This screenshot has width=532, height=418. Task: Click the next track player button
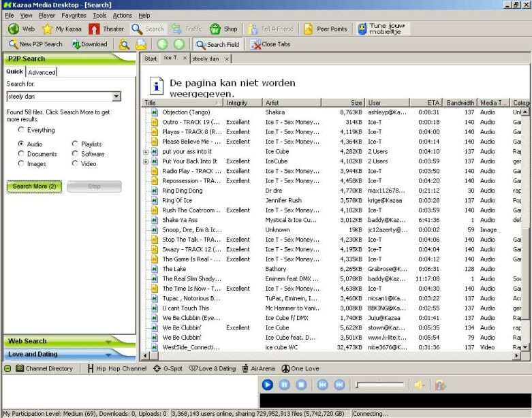[x=339, y=385]
